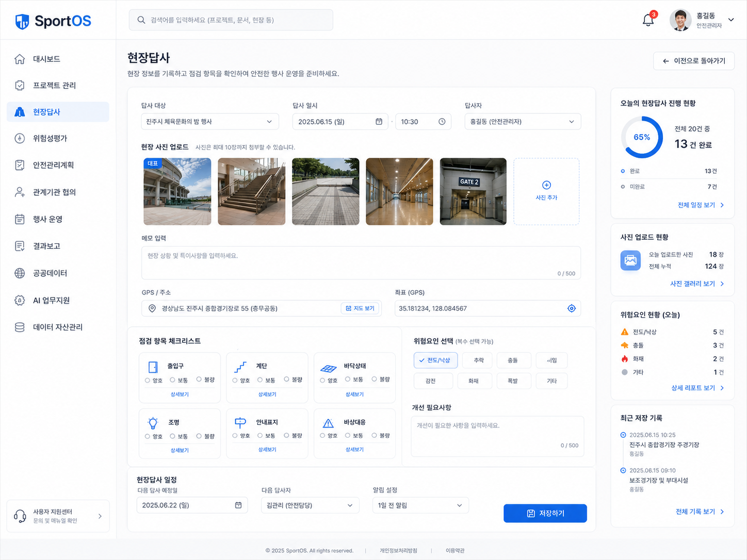The image size is (747, 560).
Task: Open the 알림 설정 dropdown
Action: [x=420, y=505]
